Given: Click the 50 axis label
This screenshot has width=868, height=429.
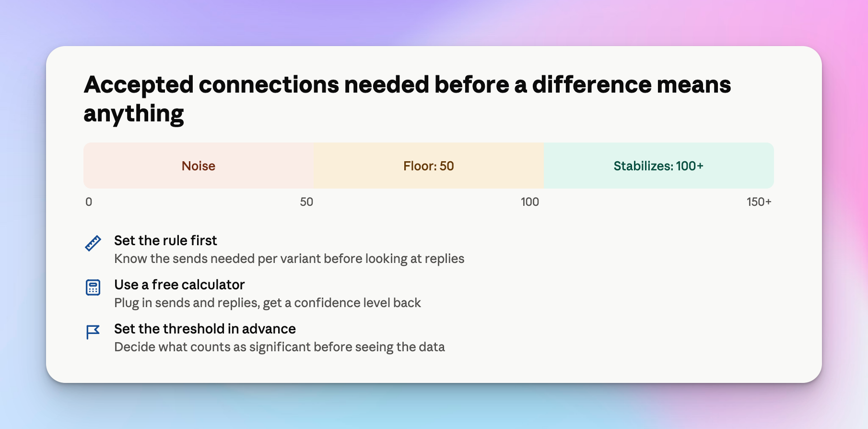Looking at the screenshot, I should pos(306,202).
